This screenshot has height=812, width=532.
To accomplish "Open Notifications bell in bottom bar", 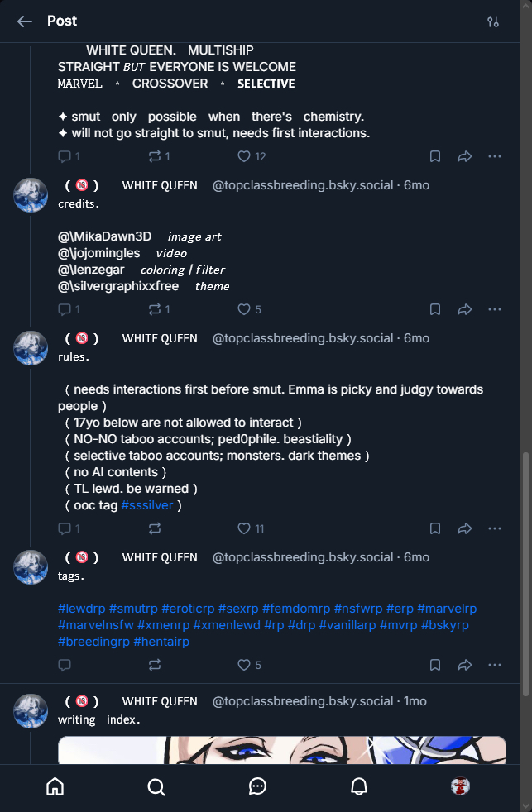I will tap(359, 786).
